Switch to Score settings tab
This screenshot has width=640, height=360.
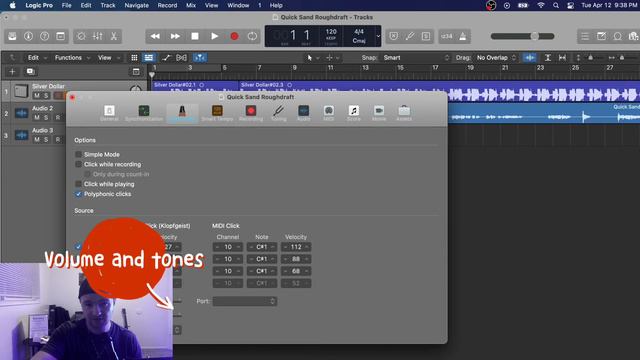(x=353, y=113)
